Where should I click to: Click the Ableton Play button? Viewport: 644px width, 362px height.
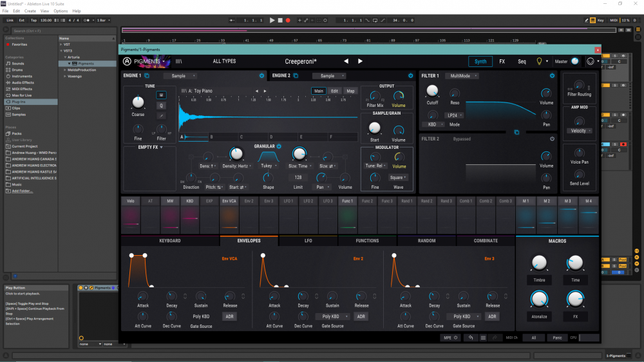click(x=272, y=20)
